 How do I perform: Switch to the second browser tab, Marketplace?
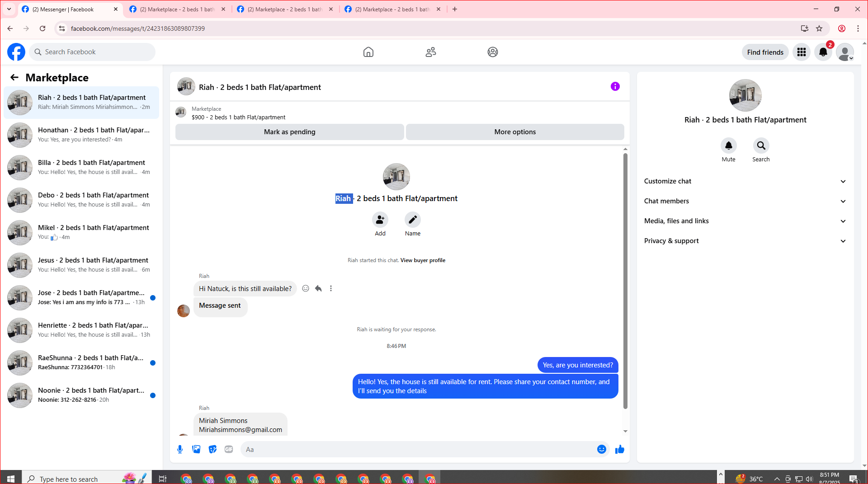pyautogui.click(x=177, y=9)
